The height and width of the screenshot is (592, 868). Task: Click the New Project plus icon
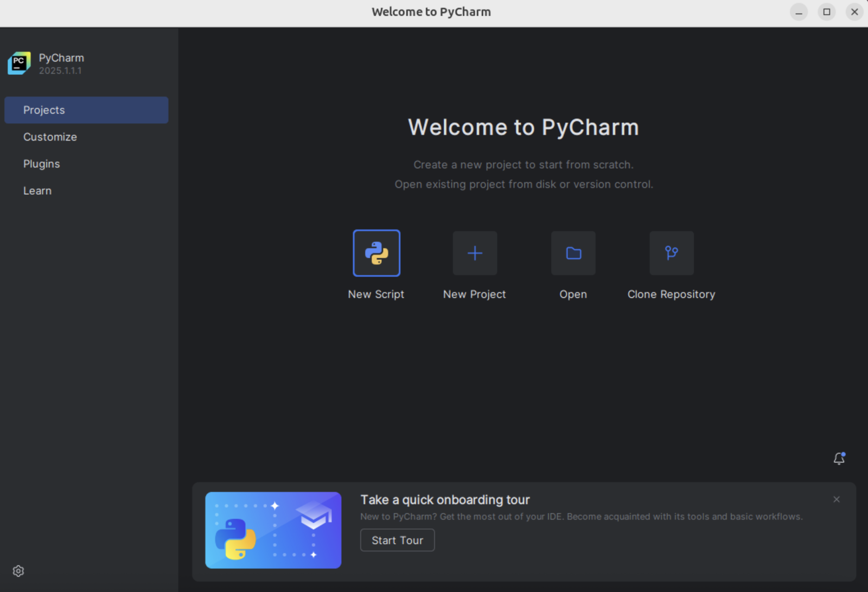[475, 253]
